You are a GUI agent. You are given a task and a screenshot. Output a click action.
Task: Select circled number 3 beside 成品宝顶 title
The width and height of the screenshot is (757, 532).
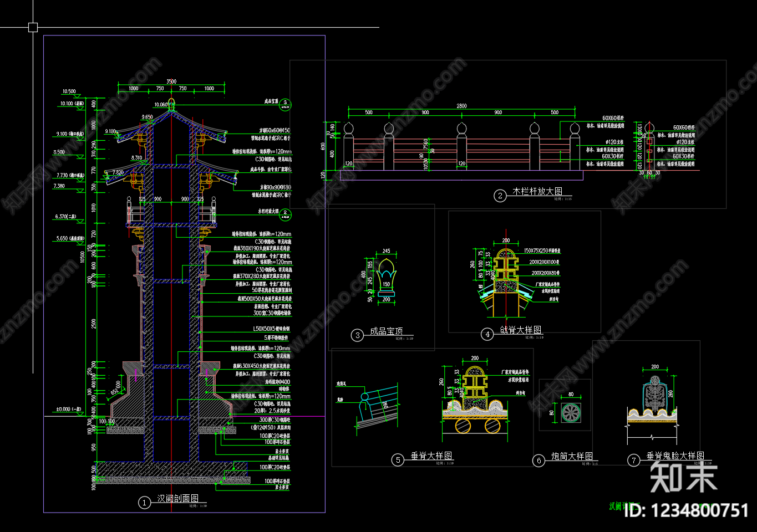[x=358, y=335]
